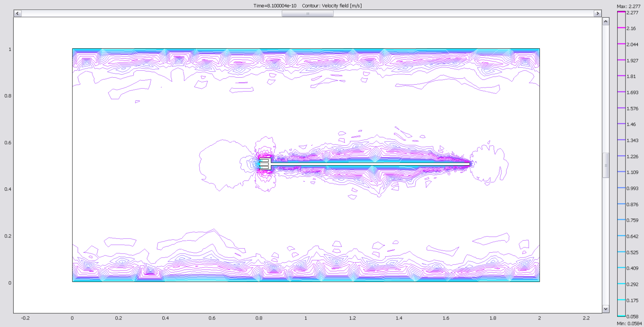The width and height of the screenshot is (644, 327).
Task: Click the 0.876 value on color legend
Action: [632, 204]
